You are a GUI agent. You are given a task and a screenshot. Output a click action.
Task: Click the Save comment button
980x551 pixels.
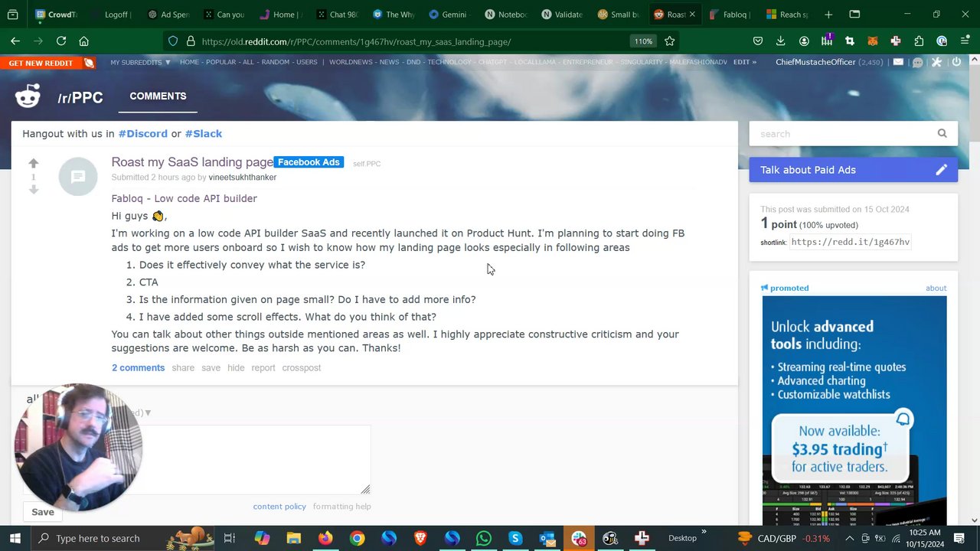43,512
